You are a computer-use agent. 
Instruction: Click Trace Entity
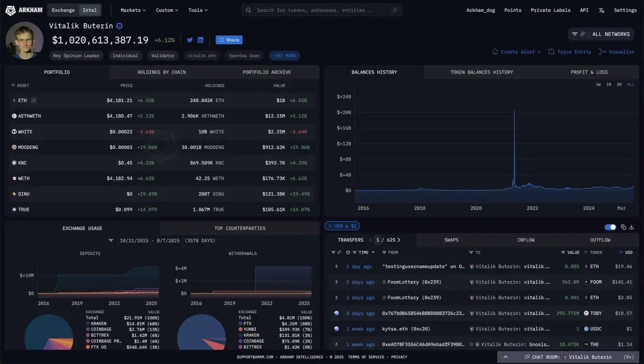[x=570, y=52]
